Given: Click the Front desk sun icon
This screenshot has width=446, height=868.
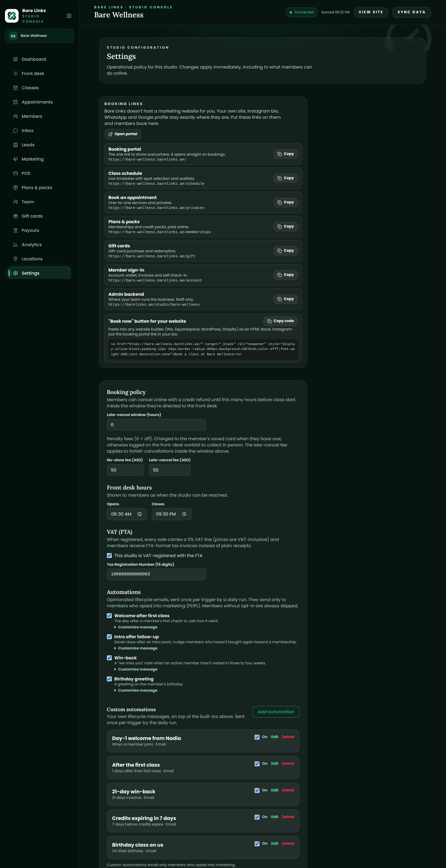Looking at the screenshot, I should click(x=15, y=73).
